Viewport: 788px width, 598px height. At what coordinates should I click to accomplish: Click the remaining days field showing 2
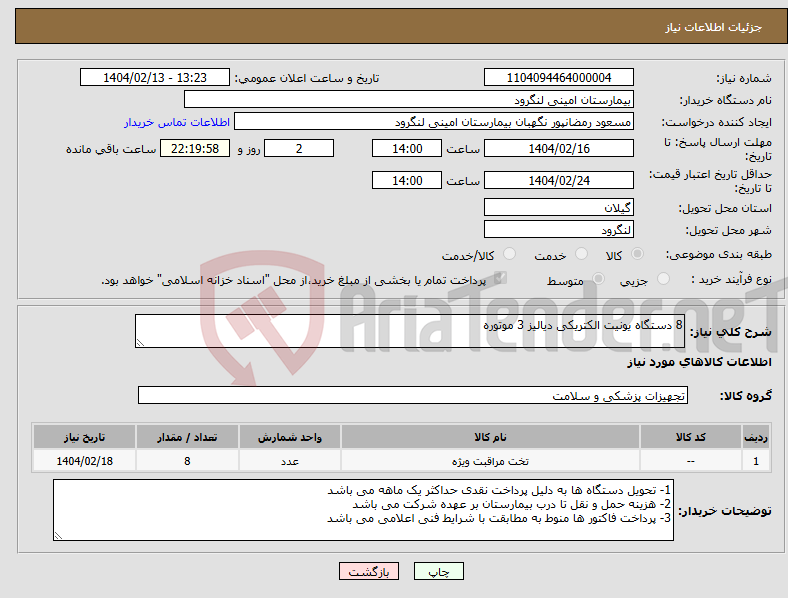299,148
